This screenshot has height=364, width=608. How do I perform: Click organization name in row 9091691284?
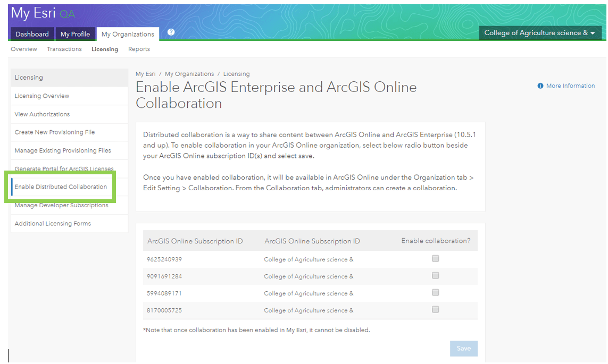click(309, 276)
